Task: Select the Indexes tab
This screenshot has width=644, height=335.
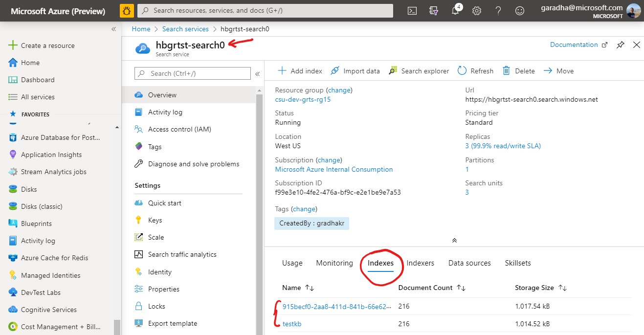Action: point(380,263)
